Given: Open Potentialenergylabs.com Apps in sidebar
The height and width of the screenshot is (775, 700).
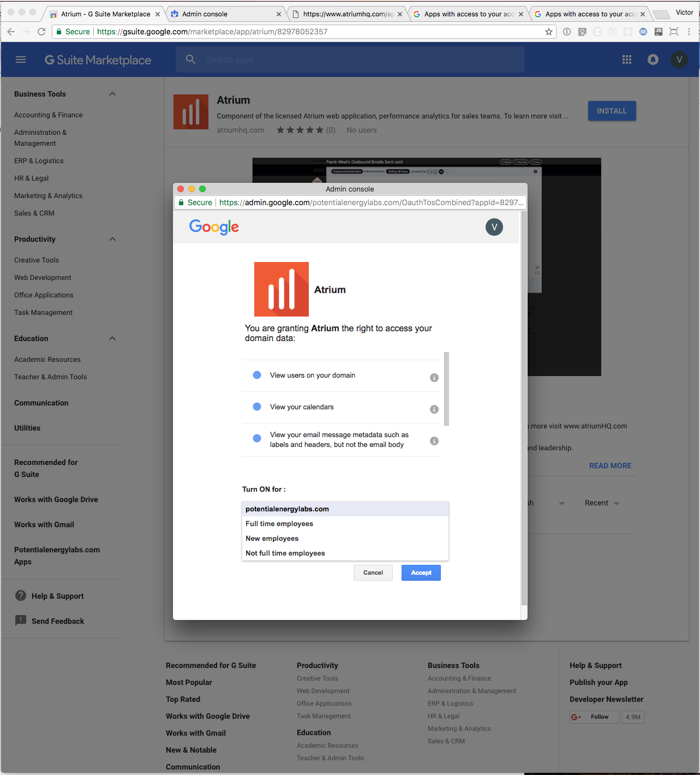Looking at the screenshot, I should point(57,556).
